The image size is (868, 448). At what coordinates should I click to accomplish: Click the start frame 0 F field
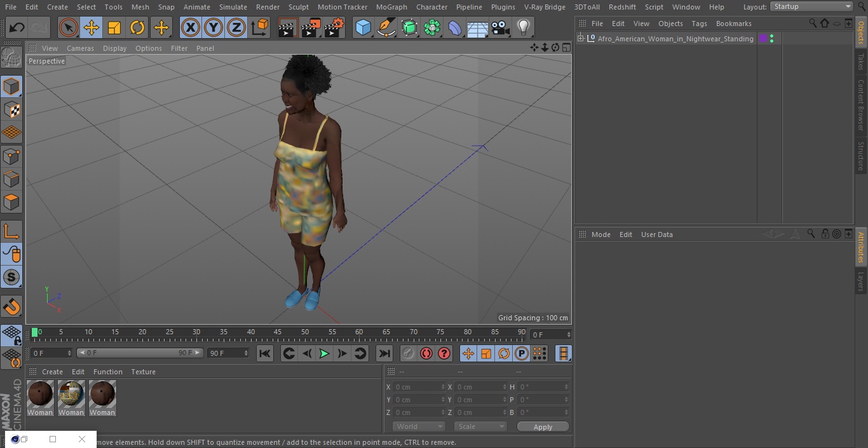51,353
